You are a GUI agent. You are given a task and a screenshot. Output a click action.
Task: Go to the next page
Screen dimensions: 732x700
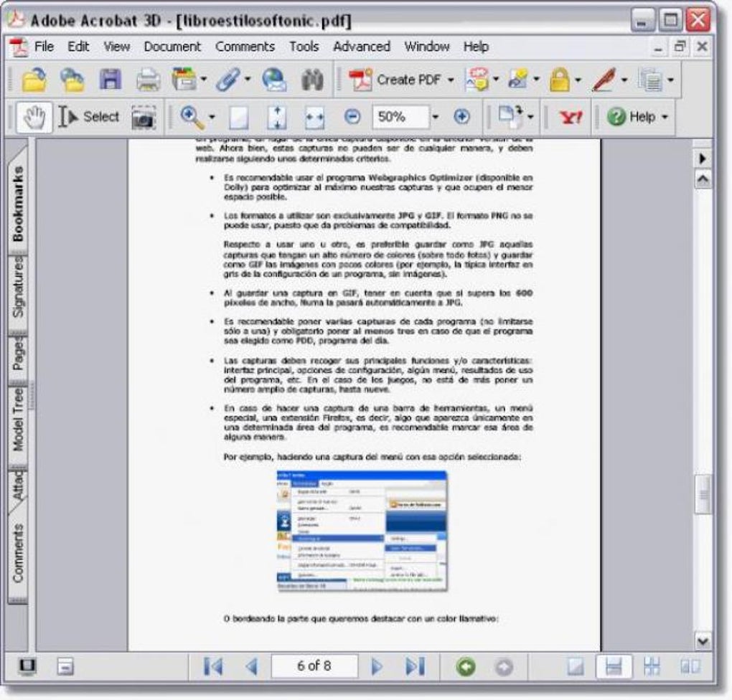coord(376,666)
